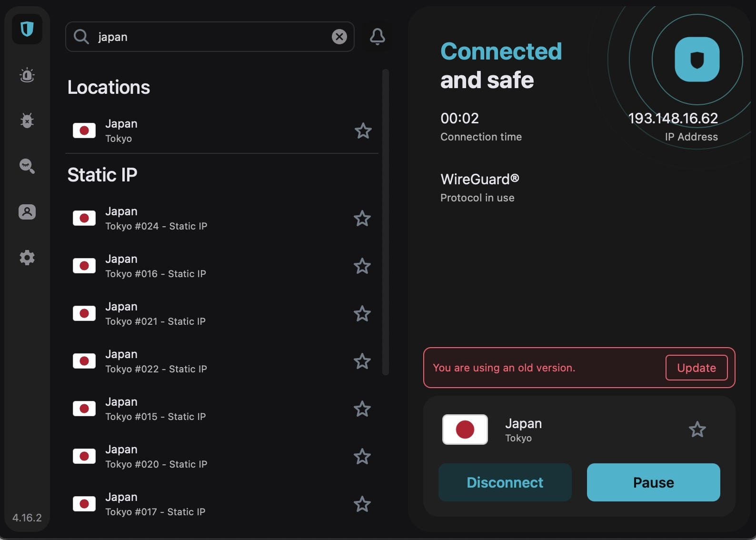The width and height of the screenshot is (756, 540).
Task: Favorite Tokyo #022 Static IP star
Action: pyautogui.click(x=362, y=361)
